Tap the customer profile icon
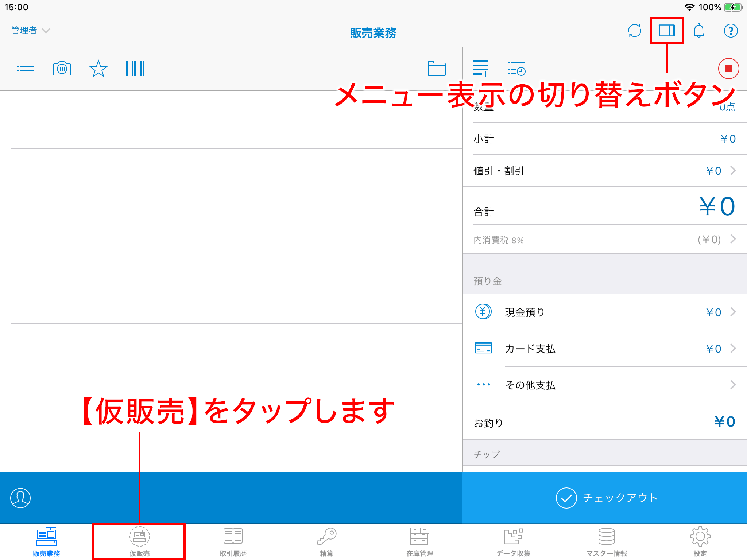Screen dimensions: 747x560 point(20,498)
